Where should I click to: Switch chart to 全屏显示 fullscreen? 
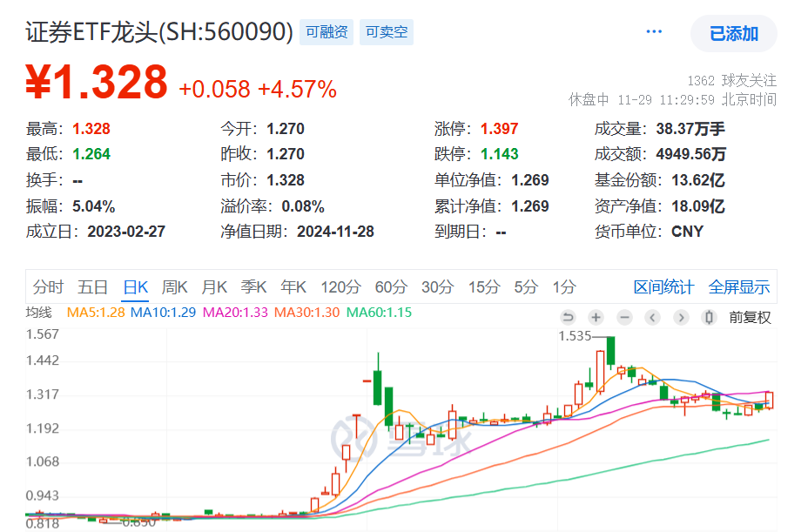pos(739,286)
